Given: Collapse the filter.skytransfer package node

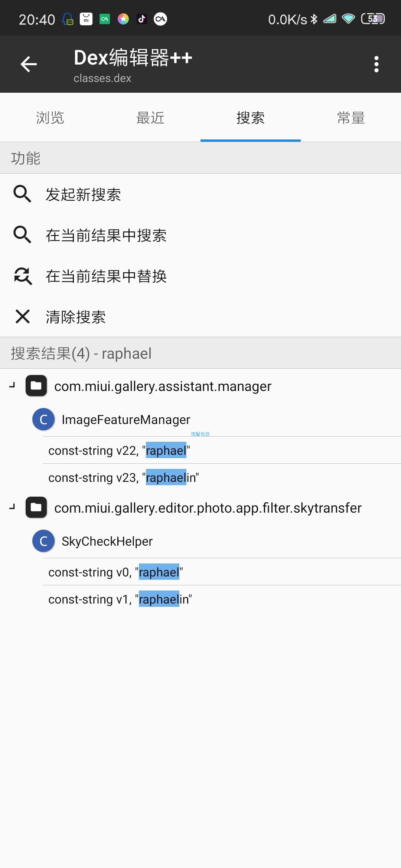Looking at the screenshot, I should 12,507.
